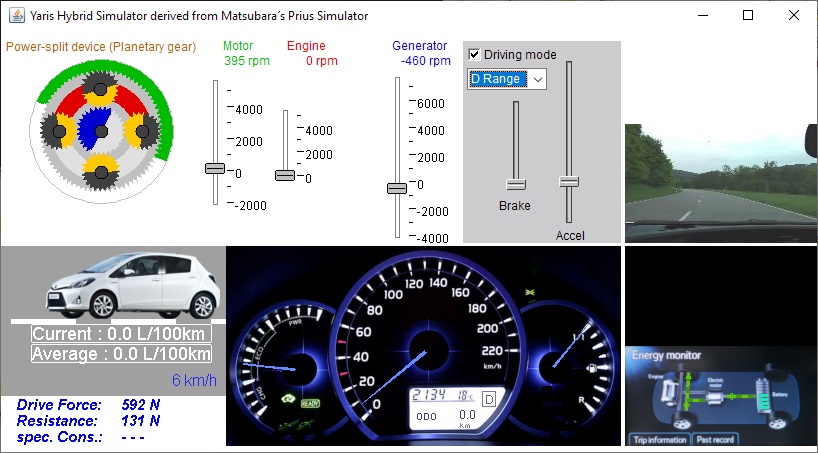Open the Trip information tab
The width and height of the screenshot is (818, 453).
click(x=660, y=439)
